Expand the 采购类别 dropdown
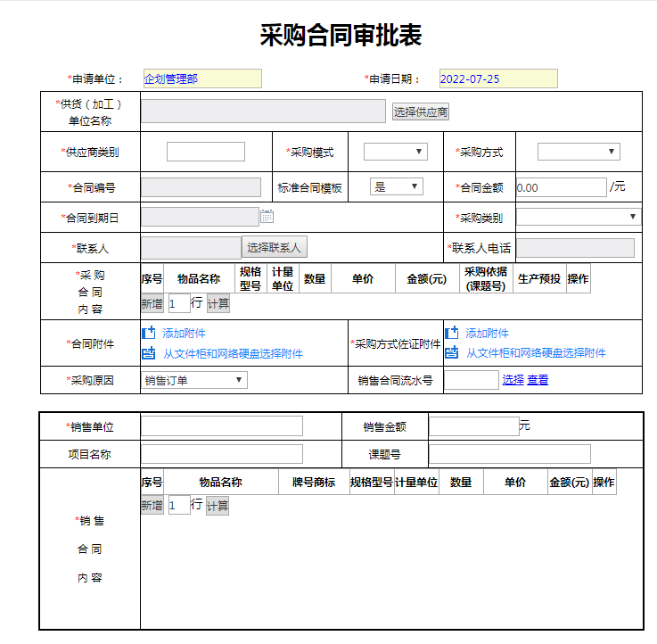Screen dimensions: 657x644 pyautogui.click(x=579, y=217)
